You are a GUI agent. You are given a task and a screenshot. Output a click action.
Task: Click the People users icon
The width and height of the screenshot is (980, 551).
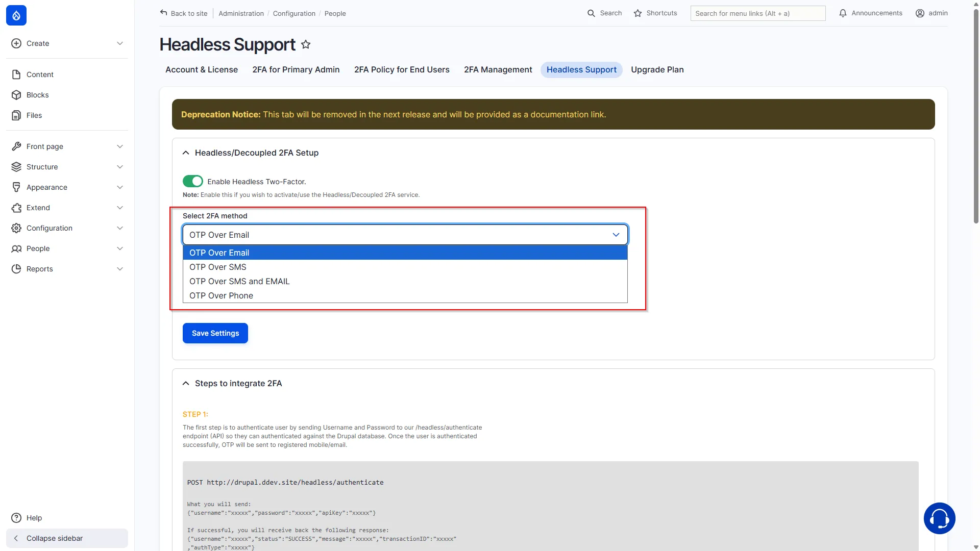[x=16, y=248]
